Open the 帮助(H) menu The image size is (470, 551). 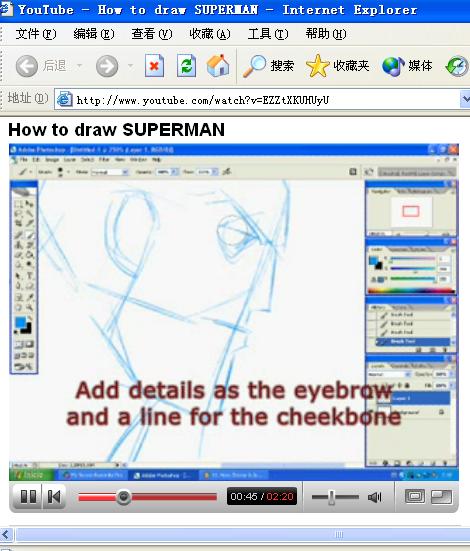tap(326, 34)
